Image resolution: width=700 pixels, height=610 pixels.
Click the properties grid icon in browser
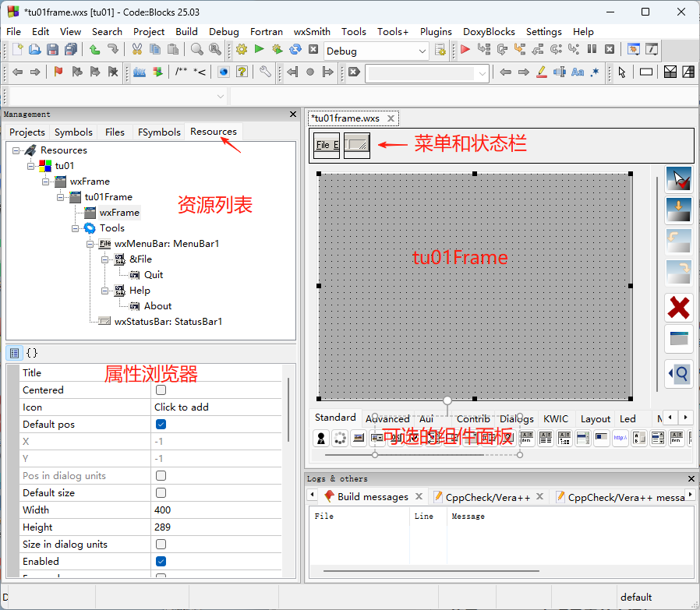click(14, 353)
